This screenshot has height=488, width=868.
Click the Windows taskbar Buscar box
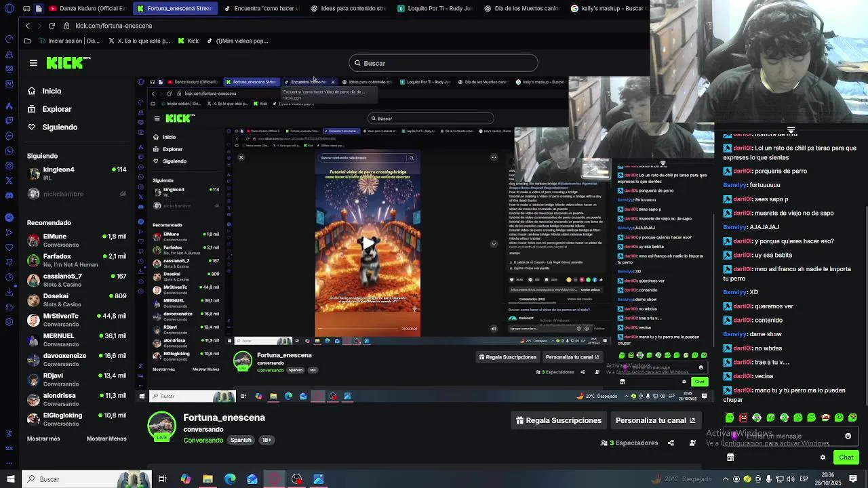tap(87, 479)
